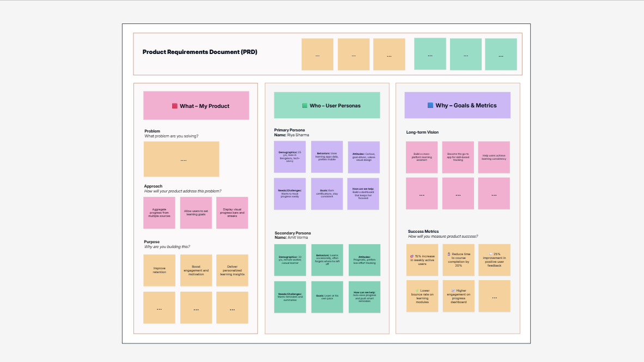Screen dimensions: 644x362
Task: Click the name Amit Verma
Action: pos(297,238)
